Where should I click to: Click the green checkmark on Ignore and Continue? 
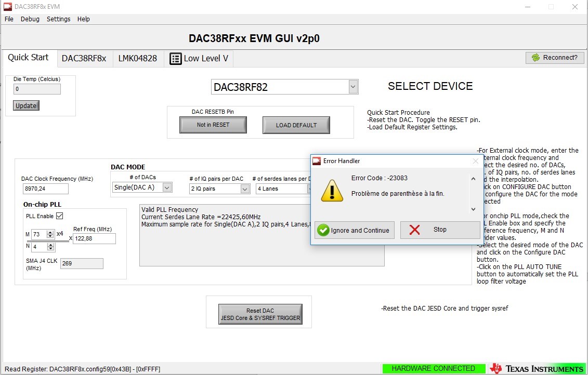(x=323, y=230)
